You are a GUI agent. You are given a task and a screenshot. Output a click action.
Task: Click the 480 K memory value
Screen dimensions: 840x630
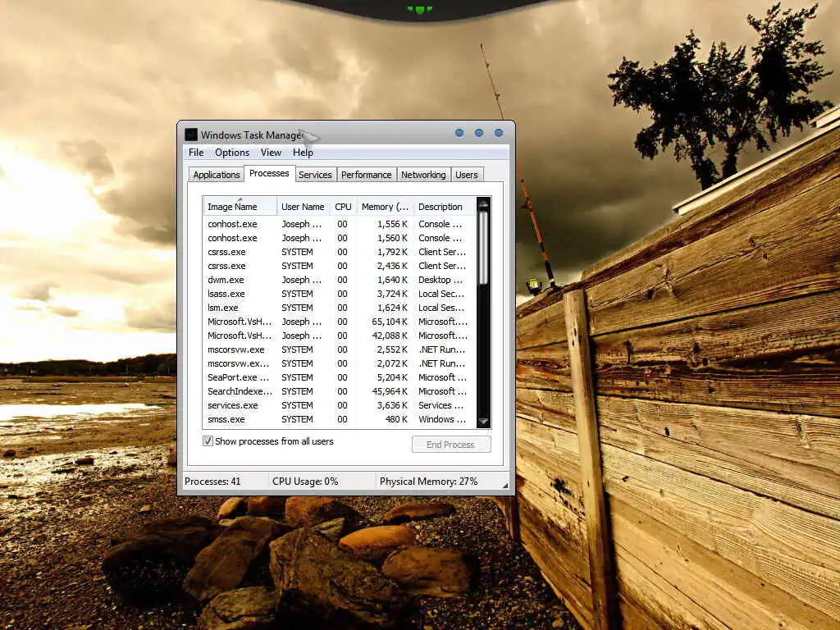[396, 419]
